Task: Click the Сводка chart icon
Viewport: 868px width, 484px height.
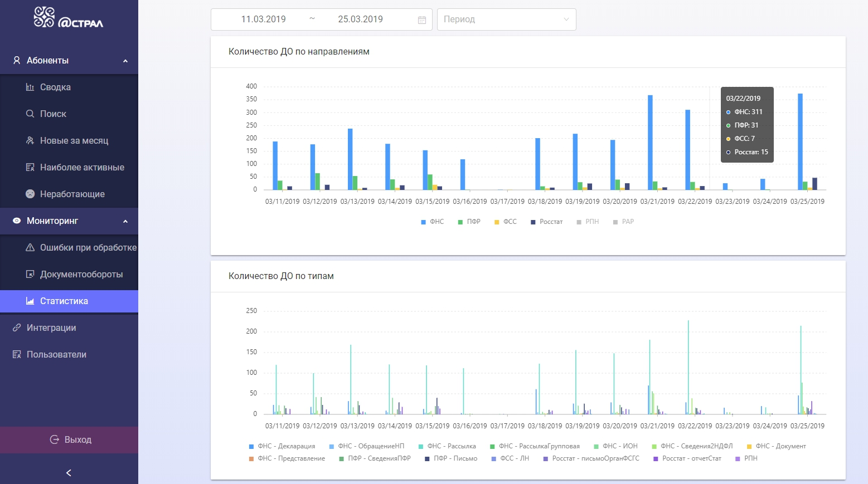Action: [x=30, y=87]
